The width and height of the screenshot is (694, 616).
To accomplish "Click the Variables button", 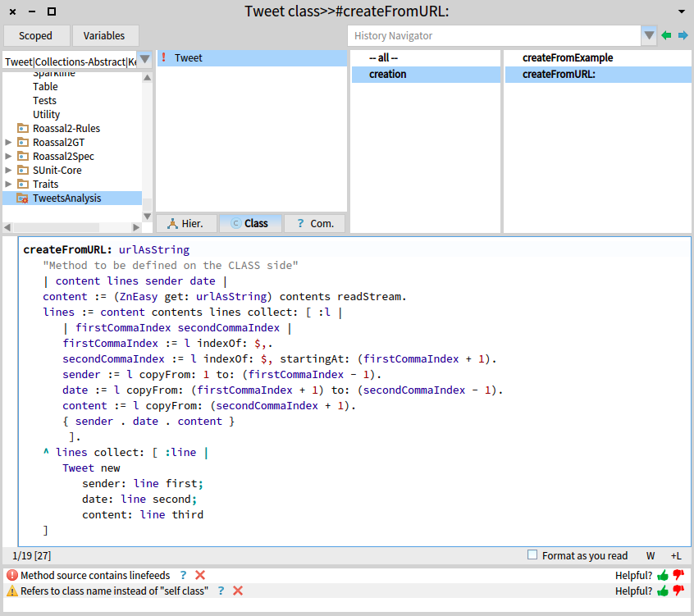I will pos(105,36).
